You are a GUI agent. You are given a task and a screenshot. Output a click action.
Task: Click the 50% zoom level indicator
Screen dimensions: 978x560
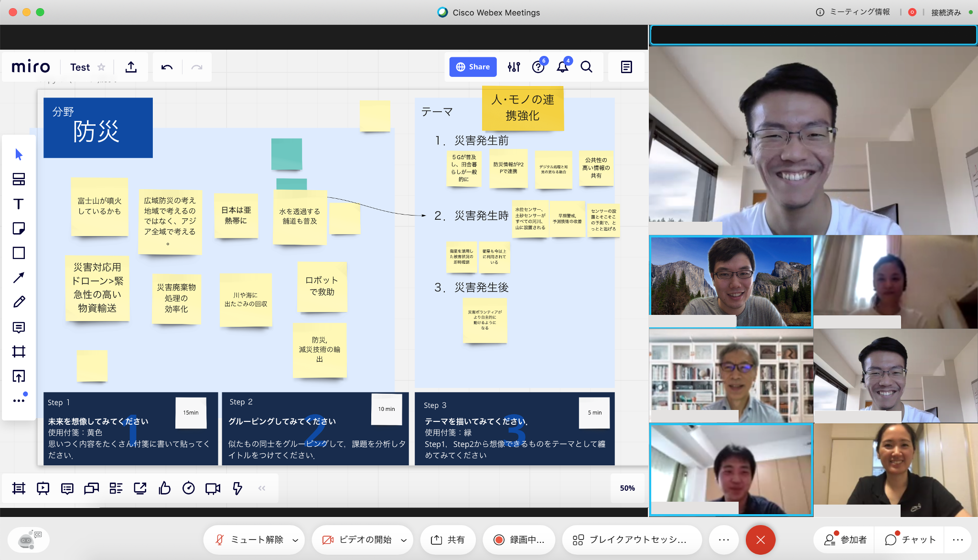pos(627,488)
